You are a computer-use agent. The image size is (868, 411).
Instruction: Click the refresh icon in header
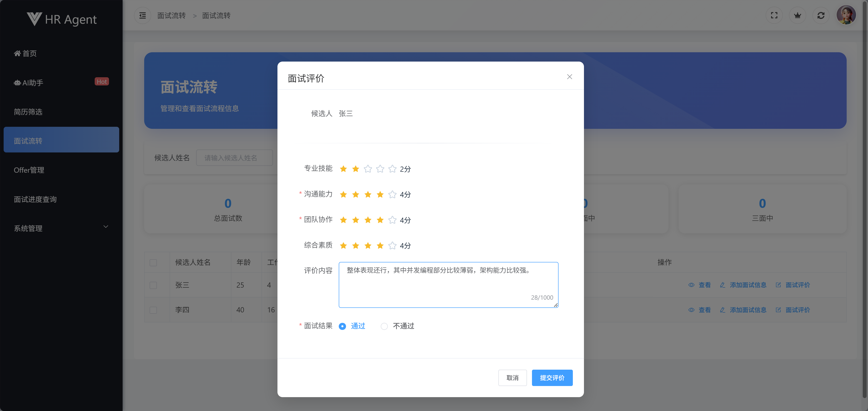coord(821,15)
